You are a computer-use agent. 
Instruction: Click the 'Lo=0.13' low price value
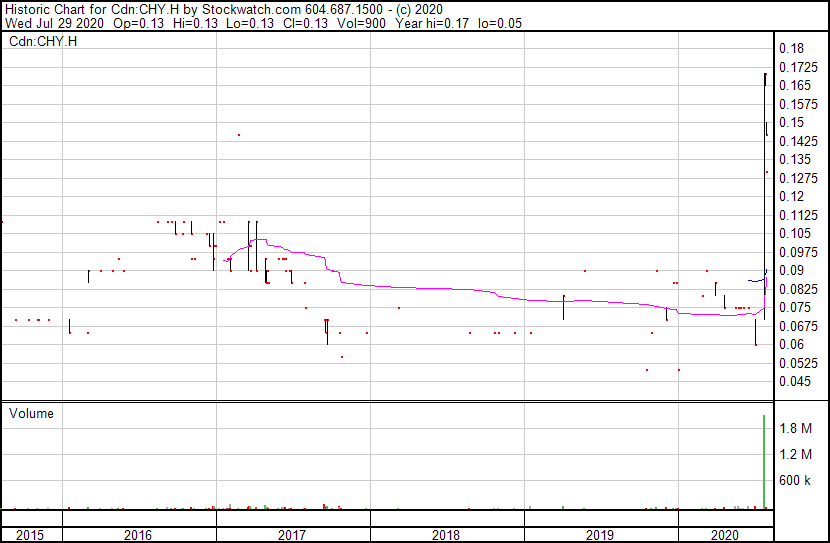[250, 23]
